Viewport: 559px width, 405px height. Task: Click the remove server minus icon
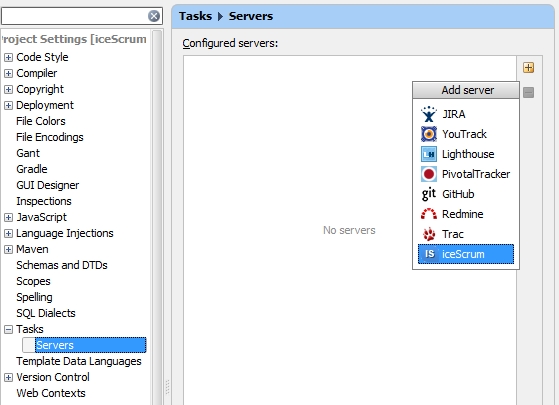[528, 92]
